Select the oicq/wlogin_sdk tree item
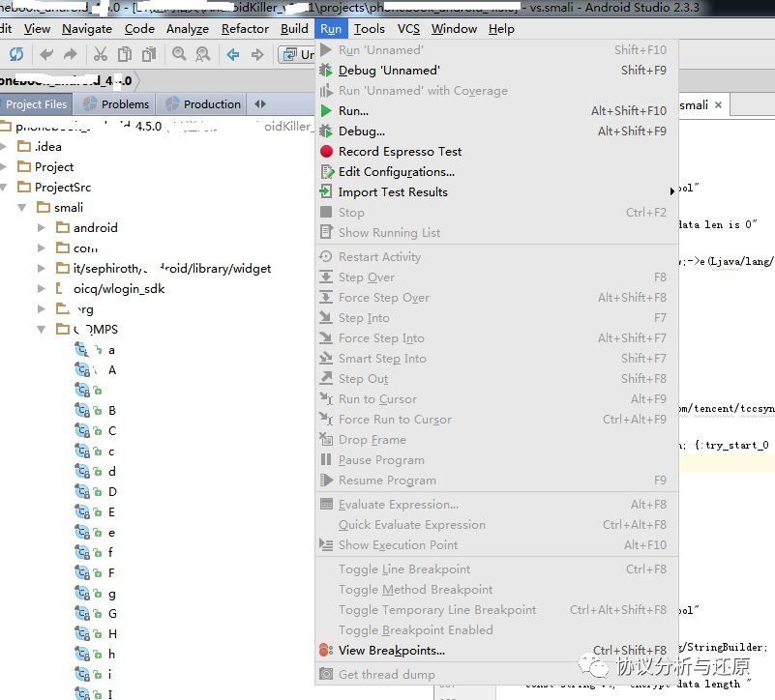 click(x=119, y=288)
